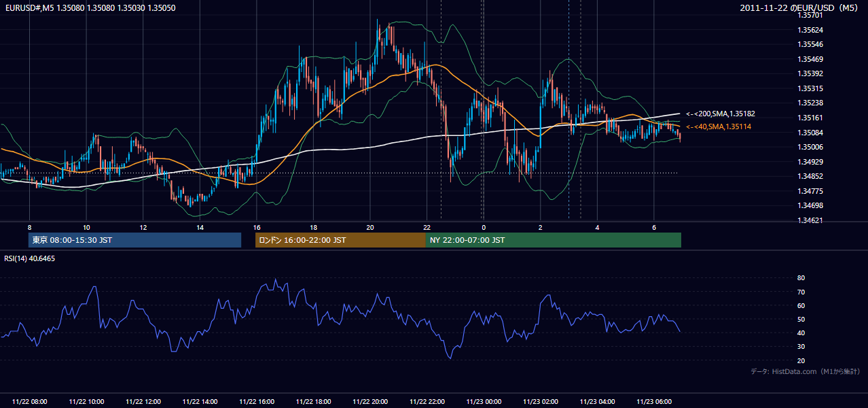Click the 11/23 04:00 bottom time label
Image resolution: width=868 pixels, height=408 pixels.
[x=597, y=402]
